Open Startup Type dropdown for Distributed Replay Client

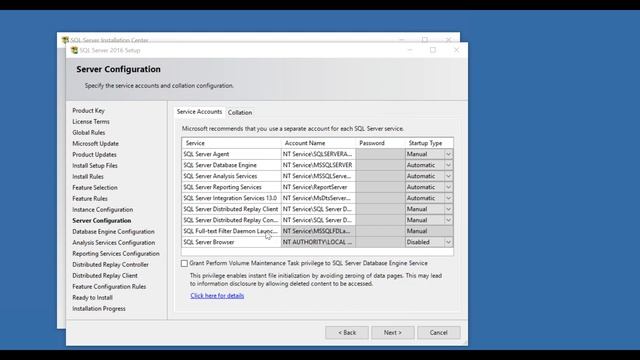click(x=448, y=209)
